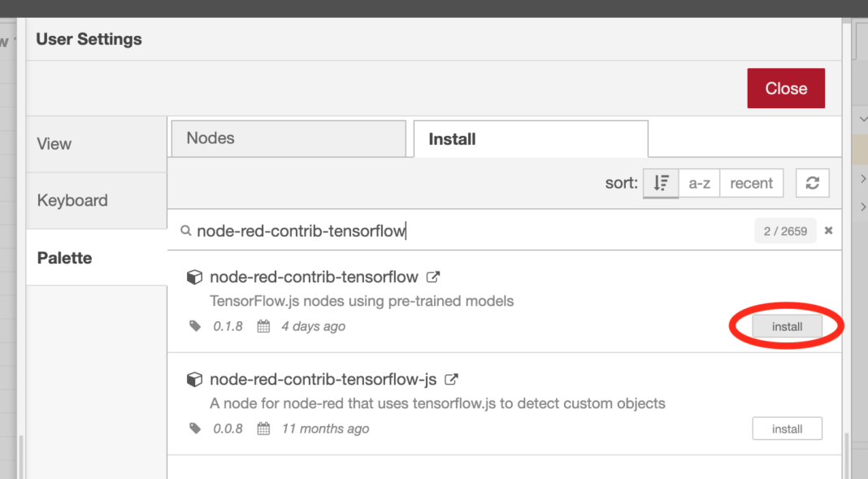Select recent sorting
The width and height of the screenshot is (868, 479).
pyautogui.click(x=751, y=183)
